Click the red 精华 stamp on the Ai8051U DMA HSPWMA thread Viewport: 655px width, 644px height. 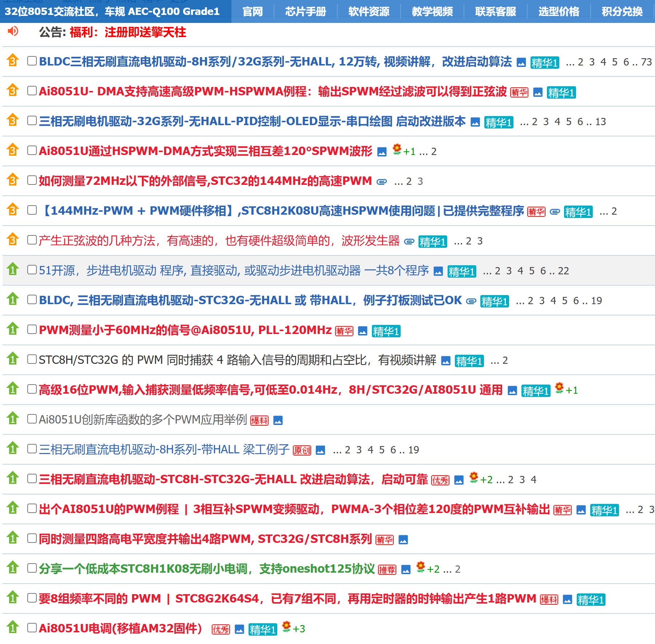click(519, 92)
